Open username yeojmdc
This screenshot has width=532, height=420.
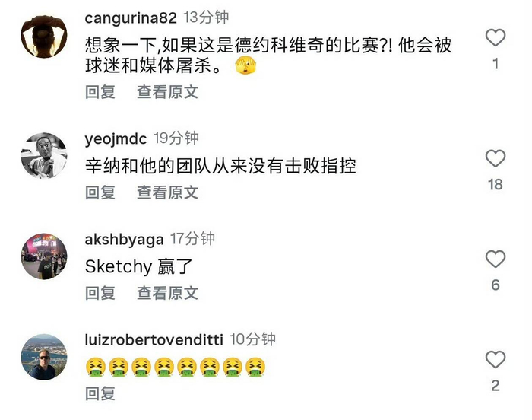coord(116,139)
